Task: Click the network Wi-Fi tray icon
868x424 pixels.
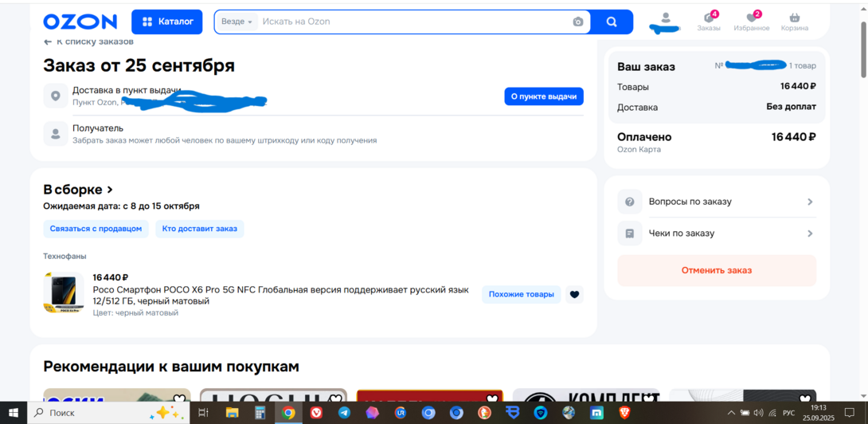Action: pos(772,413)
